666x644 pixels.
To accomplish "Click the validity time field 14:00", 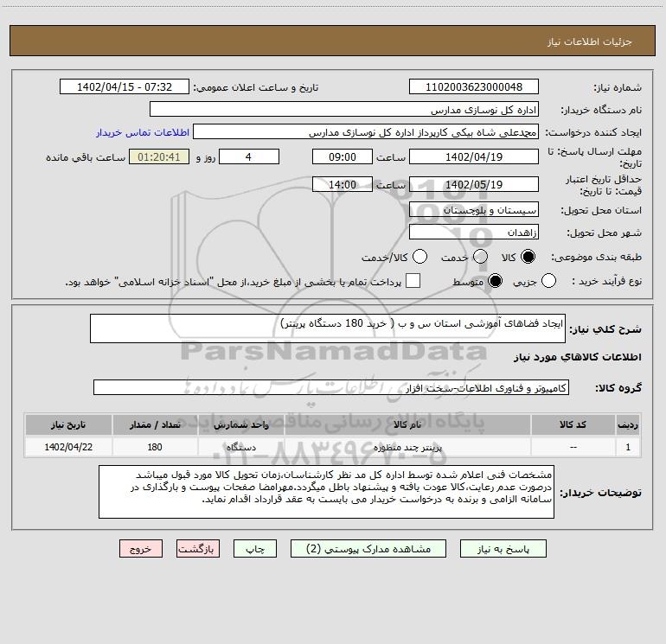I will coord(343,184).
